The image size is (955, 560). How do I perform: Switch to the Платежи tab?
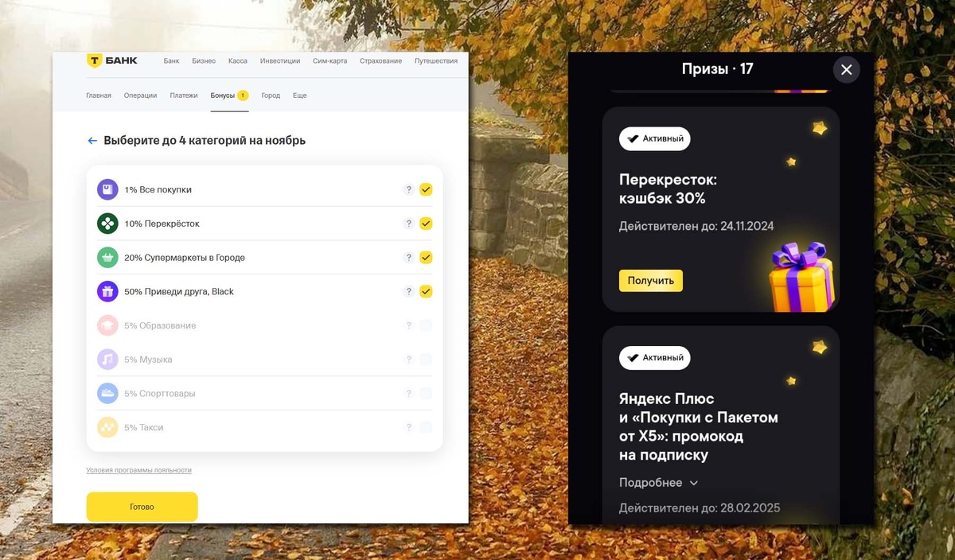pyautogui.click(x=184, y=95)
